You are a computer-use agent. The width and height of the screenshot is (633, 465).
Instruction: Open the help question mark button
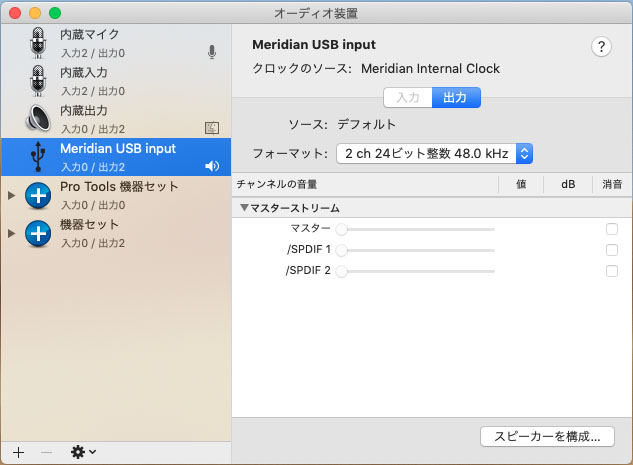[601, 47]
